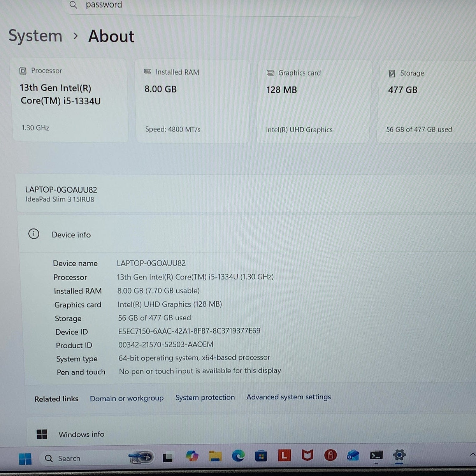Select Device ID value E5EC7150-6AAC-42A1-8FB7-8C3719377E69
The image size is (476, 476).
point(189,331)
